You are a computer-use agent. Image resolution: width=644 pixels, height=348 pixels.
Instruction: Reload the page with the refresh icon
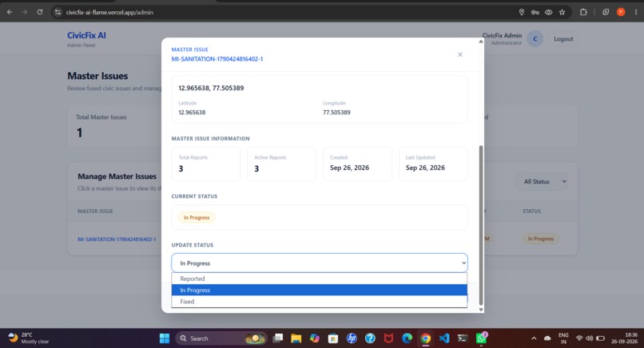pos(40,12)
